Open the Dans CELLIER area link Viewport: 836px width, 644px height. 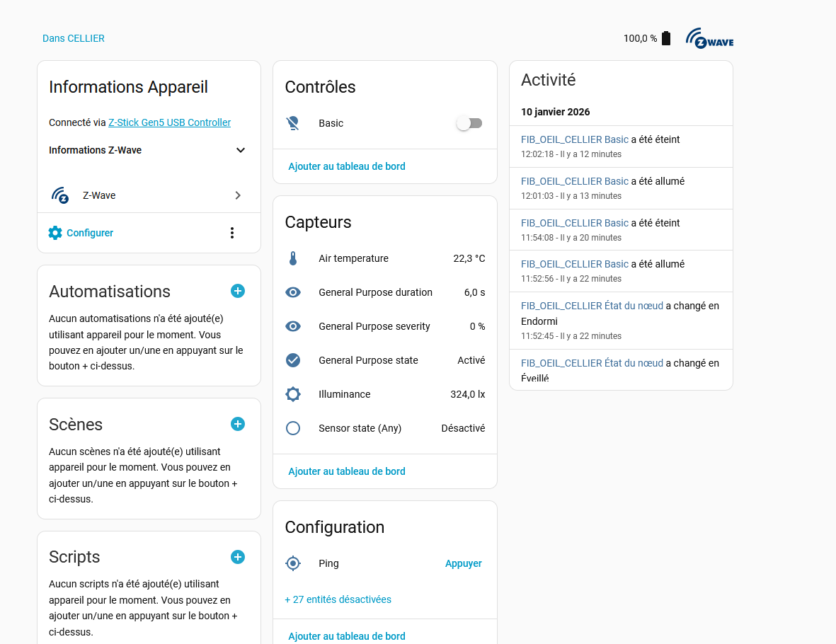coord(74,38)
